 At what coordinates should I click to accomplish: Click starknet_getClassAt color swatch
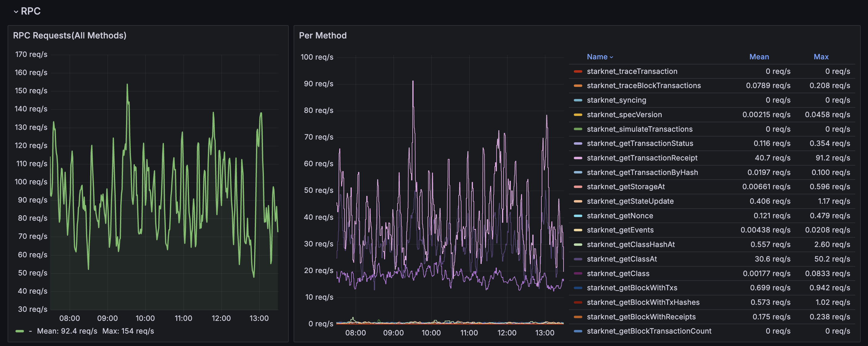578,259
